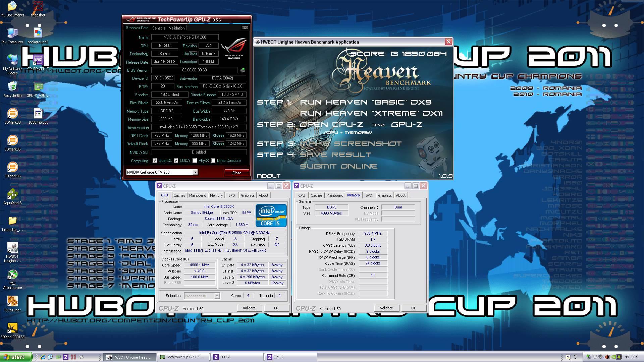Open the About tab in right CPU-Z
Viewport: 644px width, 362px height.
click(400, 195)
